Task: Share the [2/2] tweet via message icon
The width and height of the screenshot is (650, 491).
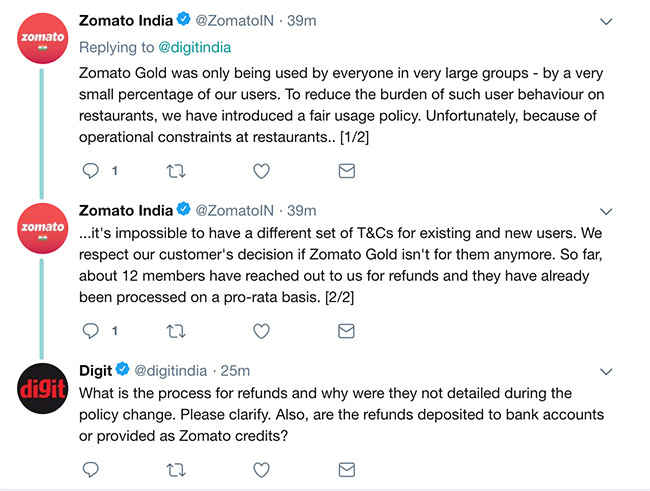Action: coord(347,331)
